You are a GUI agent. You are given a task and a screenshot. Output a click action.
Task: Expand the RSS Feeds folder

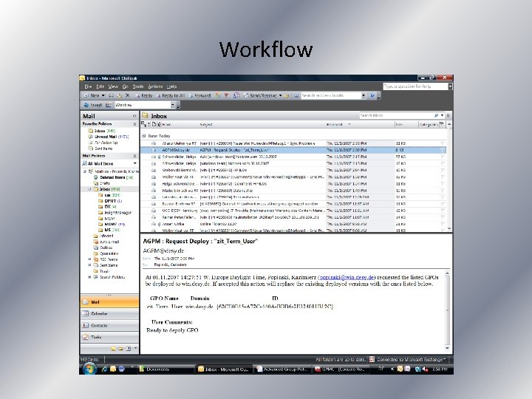[x=90, y=259]
